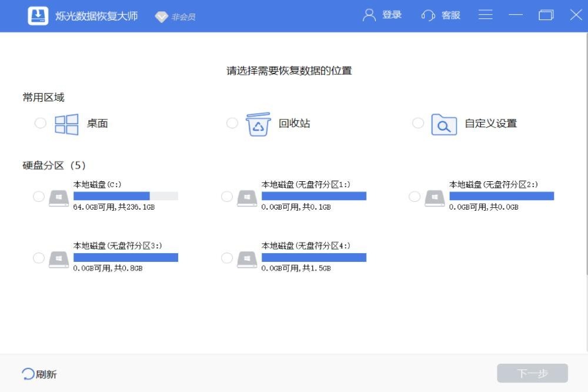Select the 自定义设置 radio button
The width and height of the screenshot is (588, 392).
(x=417, y=123)
